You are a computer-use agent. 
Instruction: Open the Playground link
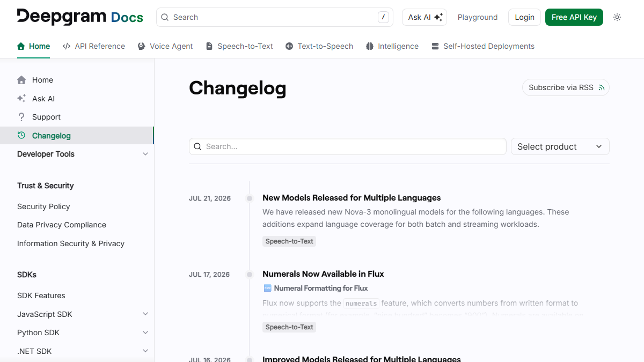[478, 17]
